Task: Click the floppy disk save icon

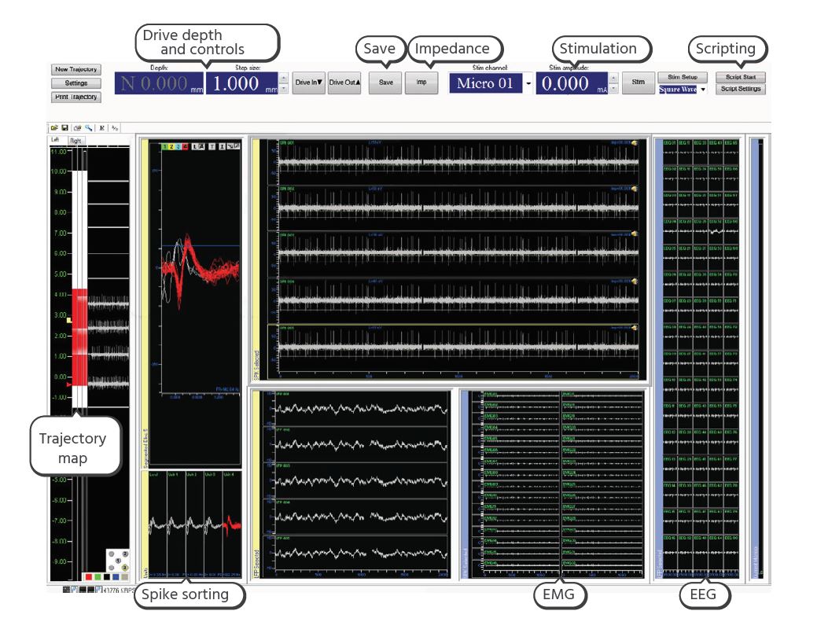Action: coord(64,127)
